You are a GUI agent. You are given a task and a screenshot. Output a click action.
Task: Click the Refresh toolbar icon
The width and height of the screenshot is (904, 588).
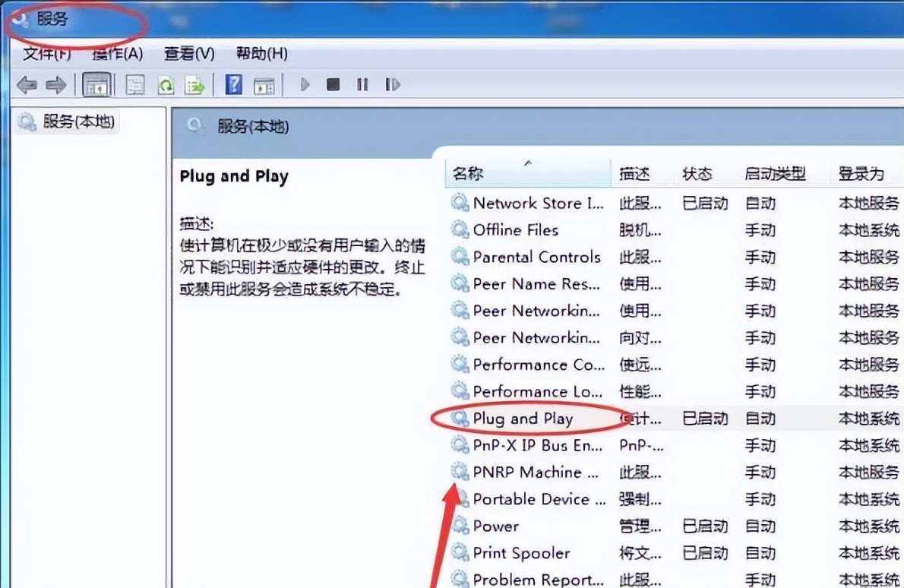coord(166,85)
